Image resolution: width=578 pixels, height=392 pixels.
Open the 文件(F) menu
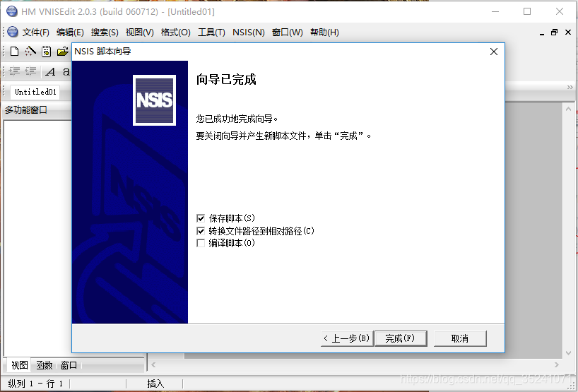pyautogui.click(x=36, y=32)
